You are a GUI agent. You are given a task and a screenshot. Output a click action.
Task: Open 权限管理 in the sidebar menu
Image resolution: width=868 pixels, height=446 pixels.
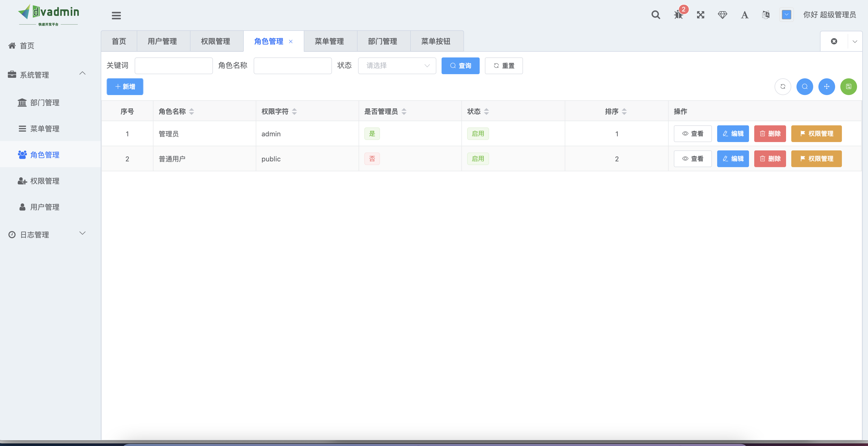pos(44,181)
